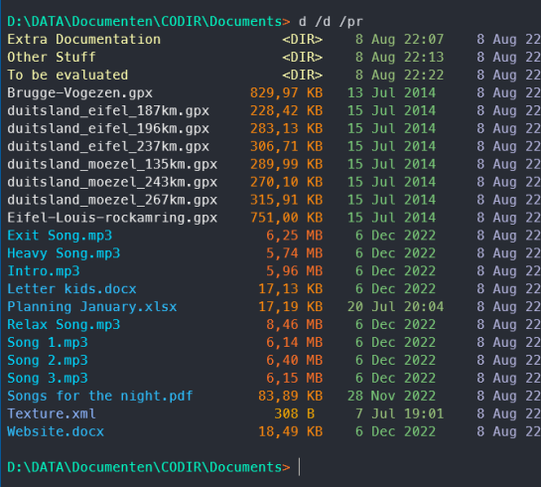The image size is (541, 487).
Task: Select Planning January.xlsx entry
Action: pyautogui.click(x=92, y=307)
